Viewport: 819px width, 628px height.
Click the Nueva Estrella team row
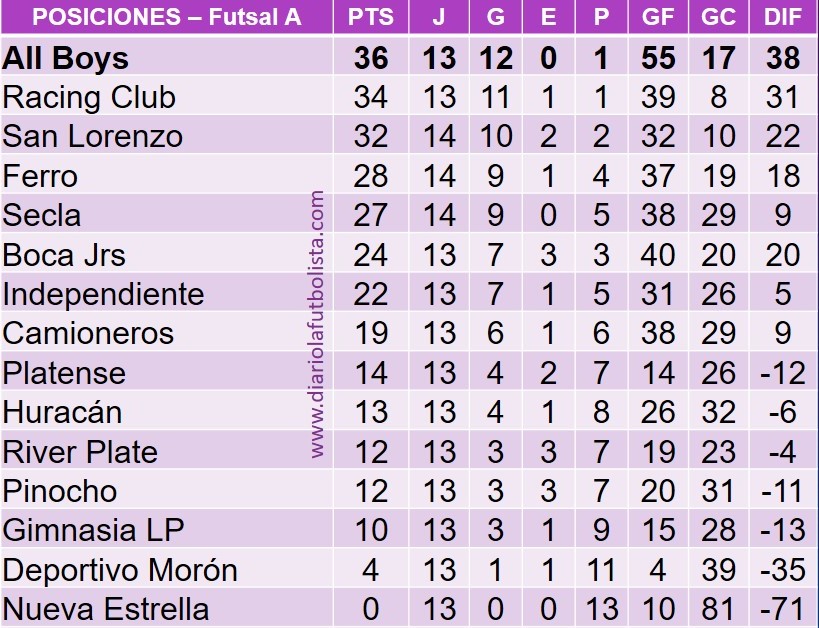[410, 609]
